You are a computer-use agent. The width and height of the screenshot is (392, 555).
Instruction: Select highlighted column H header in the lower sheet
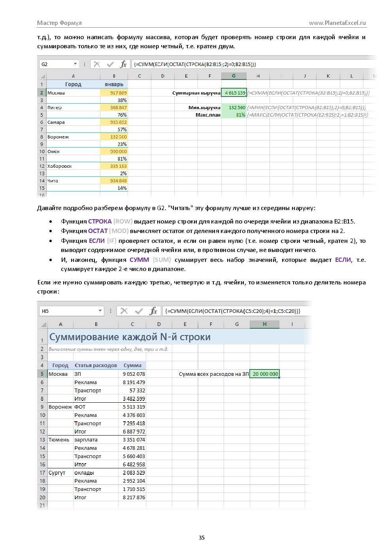click(x=264, y=324)
